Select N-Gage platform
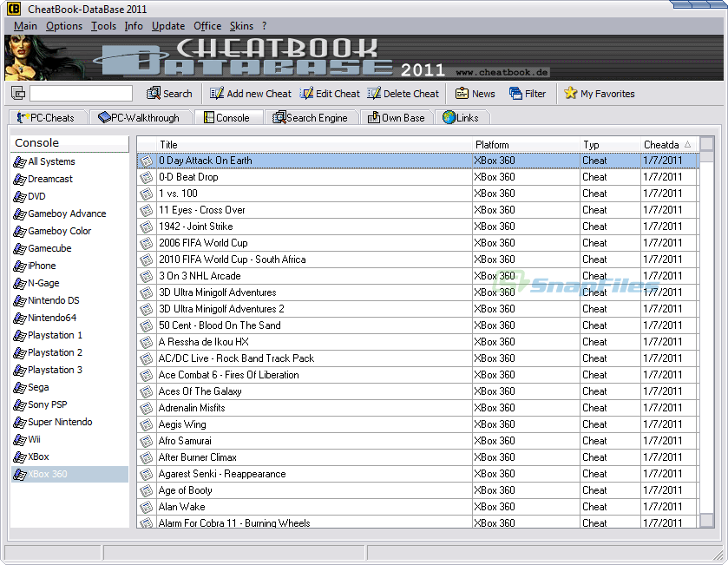728x565 pixels. [x=69, y=283]
